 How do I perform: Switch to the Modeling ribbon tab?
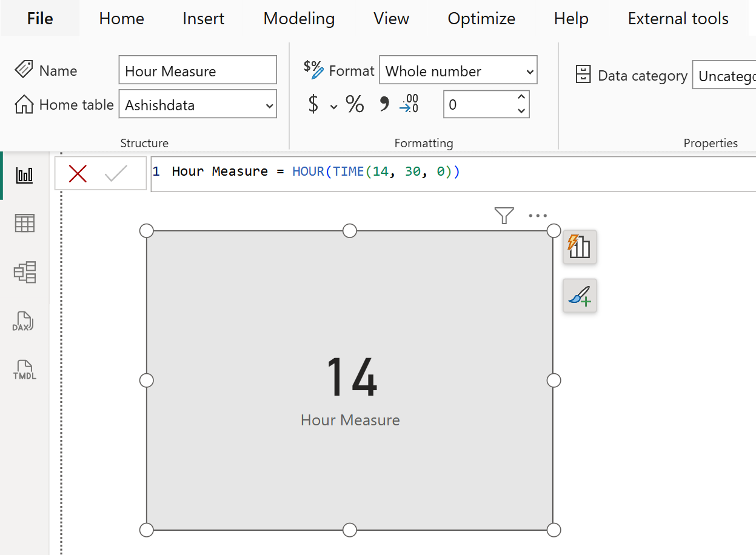point(298,18)
